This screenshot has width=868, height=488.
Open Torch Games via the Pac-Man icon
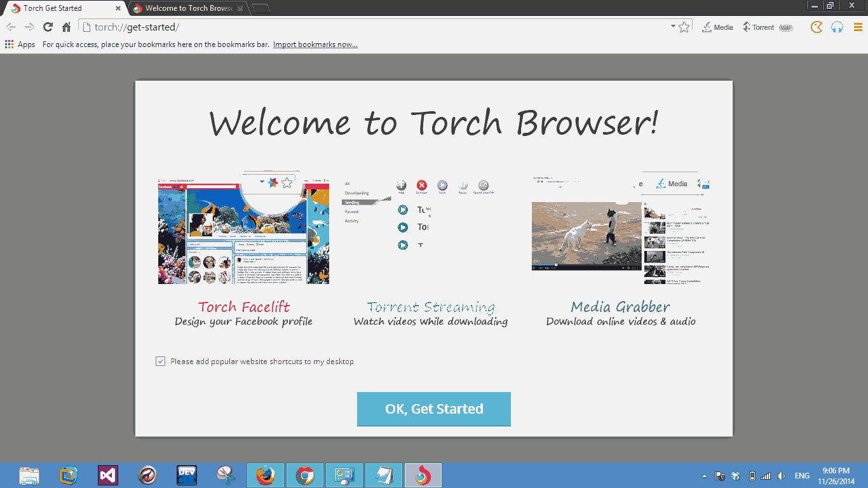pyautogui.click(x=816, y=27)
